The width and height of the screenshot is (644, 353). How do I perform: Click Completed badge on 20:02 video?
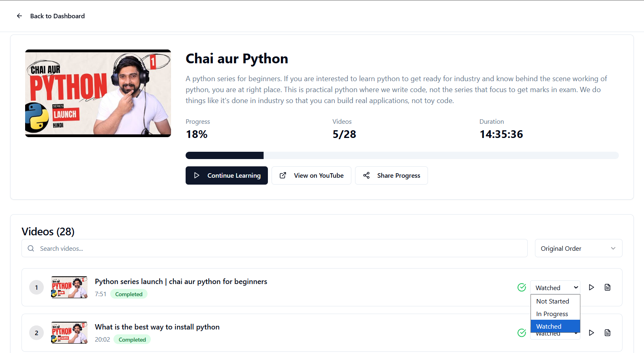coord(132,340)
